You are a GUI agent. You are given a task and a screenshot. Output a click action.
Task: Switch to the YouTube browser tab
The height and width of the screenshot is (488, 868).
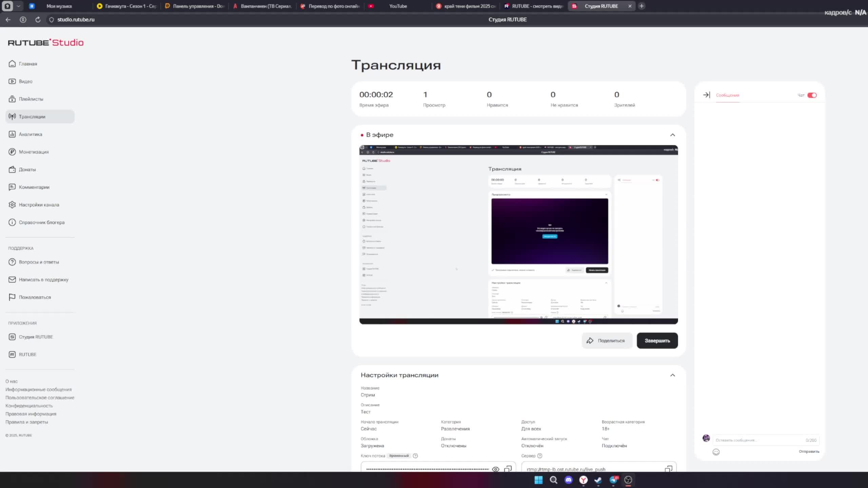pyautogui.click(x=398, y=6)
